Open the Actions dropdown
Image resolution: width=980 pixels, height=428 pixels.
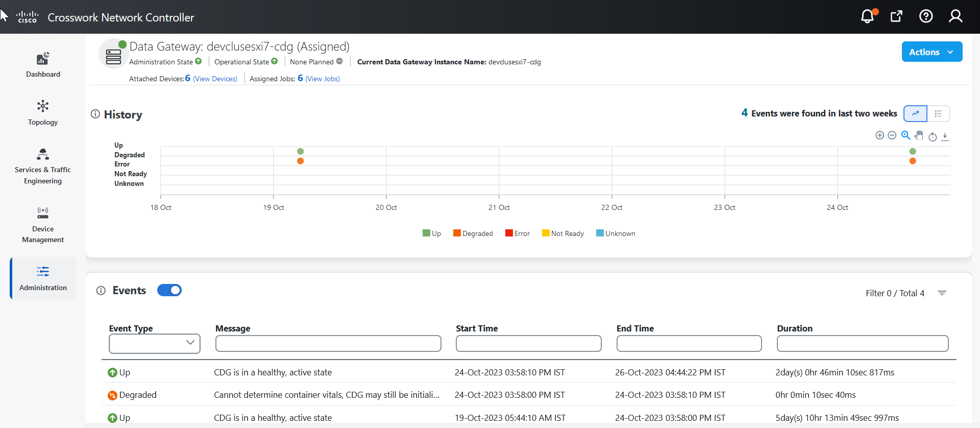tap(932, 52)
